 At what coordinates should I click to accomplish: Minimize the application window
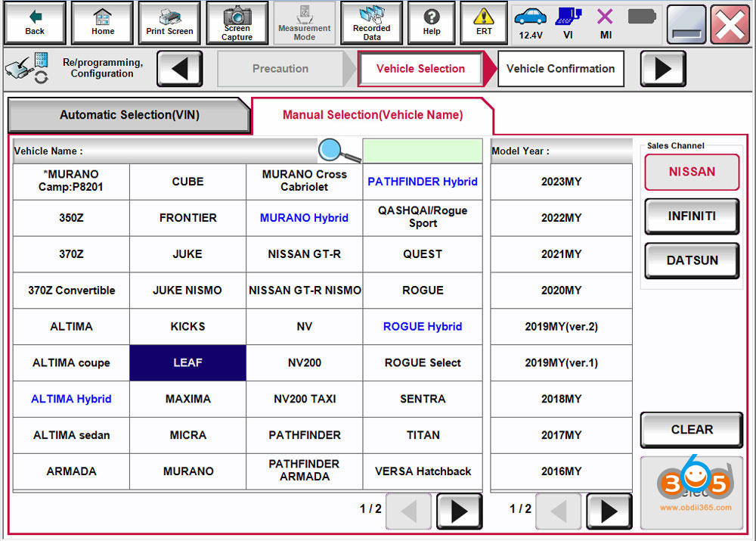pyautogui.click(x=686, y=23)
